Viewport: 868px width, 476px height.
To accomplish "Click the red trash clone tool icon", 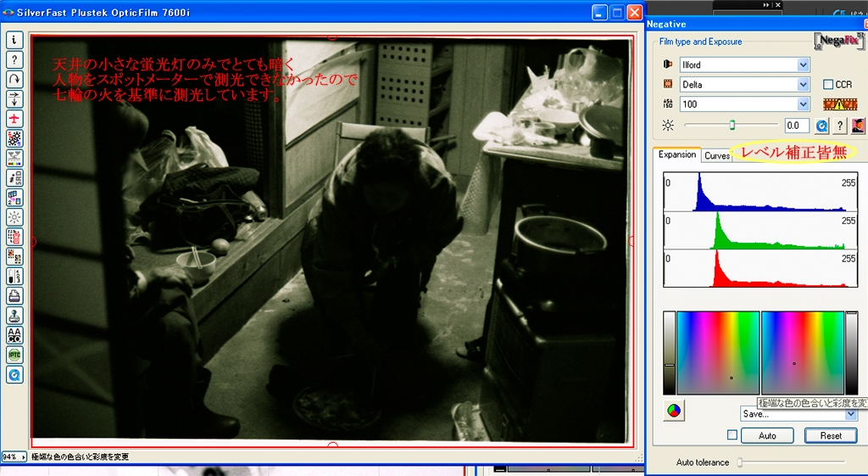I will tap(14, 237).
